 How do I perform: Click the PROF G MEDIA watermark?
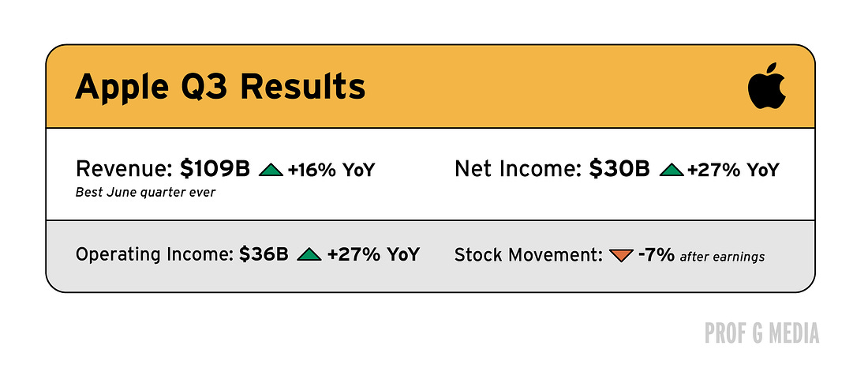pos(761,333)
